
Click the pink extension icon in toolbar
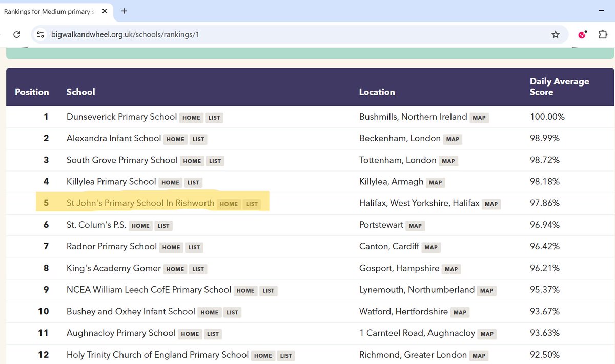pos(583,35)
